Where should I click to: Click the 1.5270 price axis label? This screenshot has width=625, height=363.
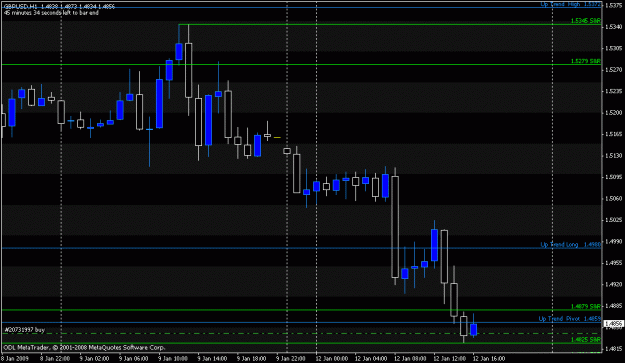tap(613, 70)
